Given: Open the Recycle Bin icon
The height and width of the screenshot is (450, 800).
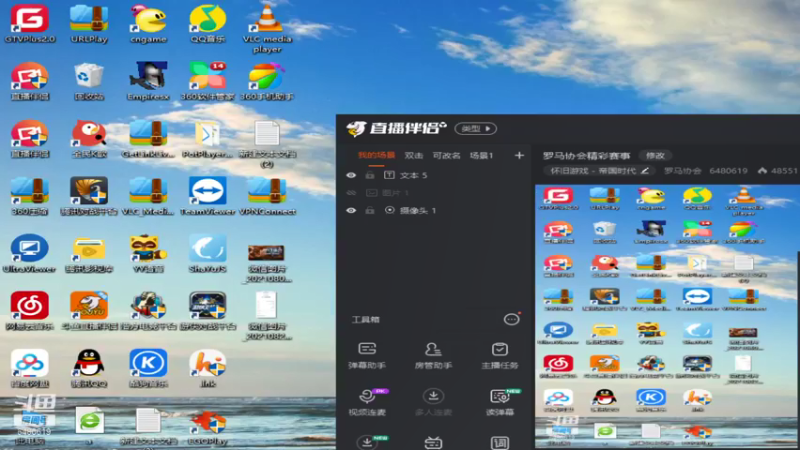Looking at the screenshot, I should (89, 82).
